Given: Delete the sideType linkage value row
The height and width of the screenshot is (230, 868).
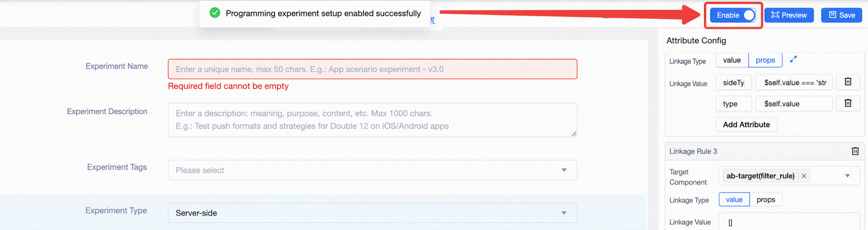Looking at the screenshot, I should (x=848, y=82).
